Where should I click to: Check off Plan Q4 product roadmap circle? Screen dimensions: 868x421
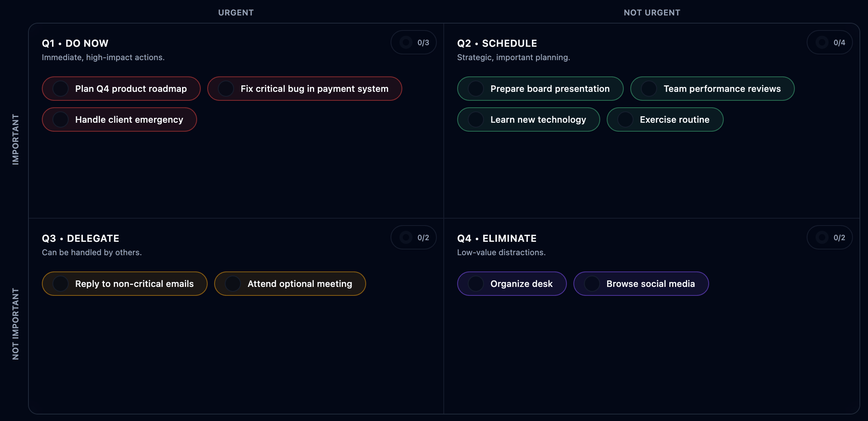tap(61, 89)
